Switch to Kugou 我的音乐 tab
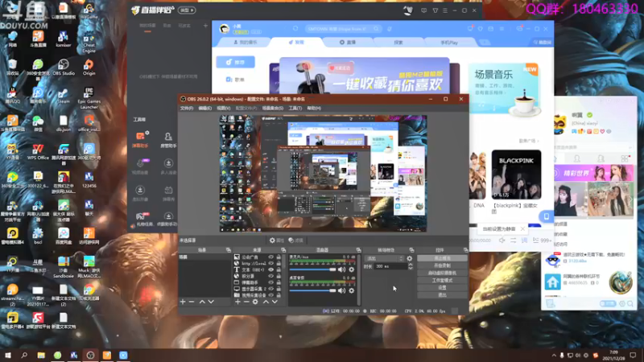 pos(246,43)
